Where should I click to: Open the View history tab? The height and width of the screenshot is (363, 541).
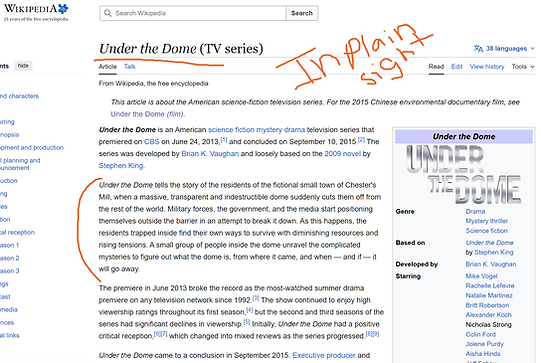pos(487,67)
